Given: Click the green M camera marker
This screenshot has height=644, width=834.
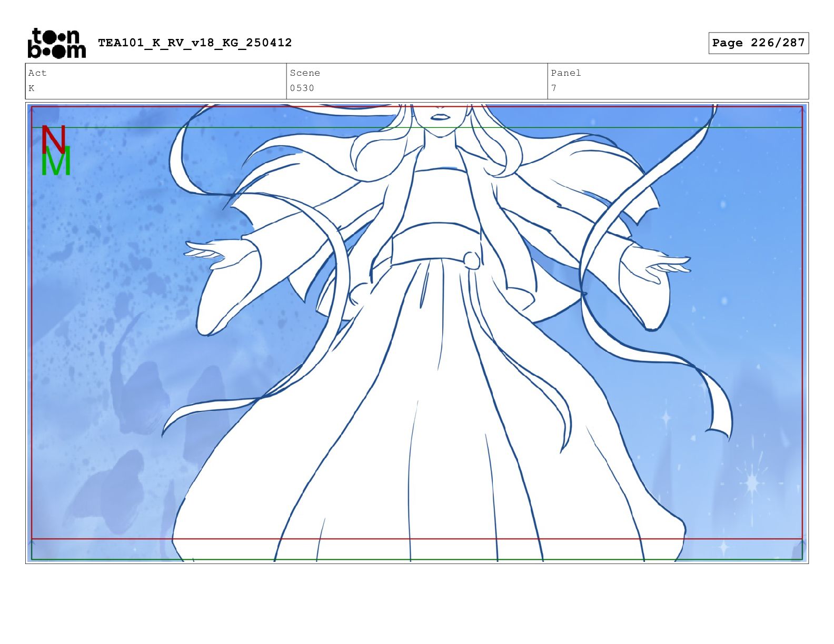Looking at the screenshot, I should tap(56, 162).
